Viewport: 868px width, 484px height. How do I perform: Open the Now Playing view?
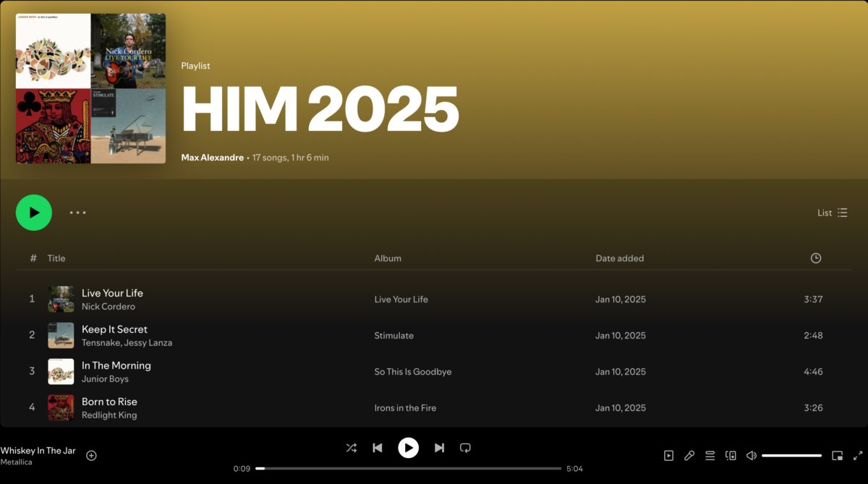pos(669,455)
